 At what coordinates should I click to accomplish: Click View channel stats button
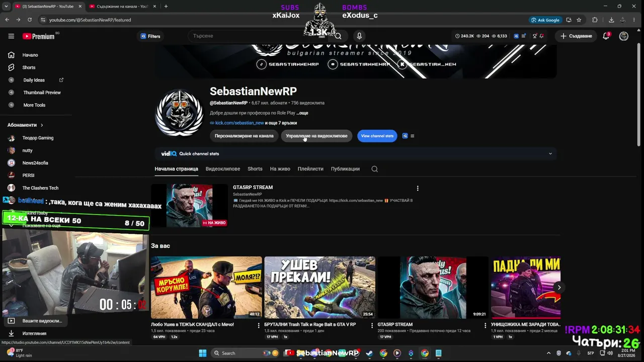[x=377, y=136]
